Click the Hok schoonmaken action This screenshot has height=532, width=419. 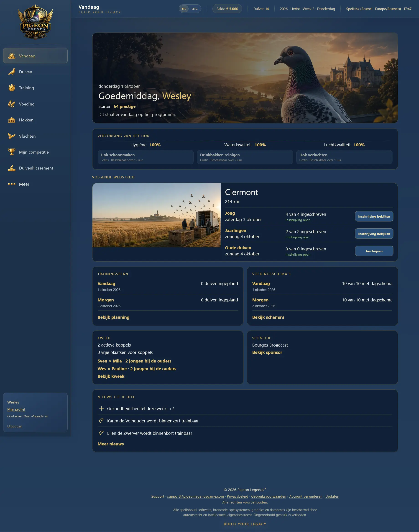pyautogui.click(x=146, y=157)
